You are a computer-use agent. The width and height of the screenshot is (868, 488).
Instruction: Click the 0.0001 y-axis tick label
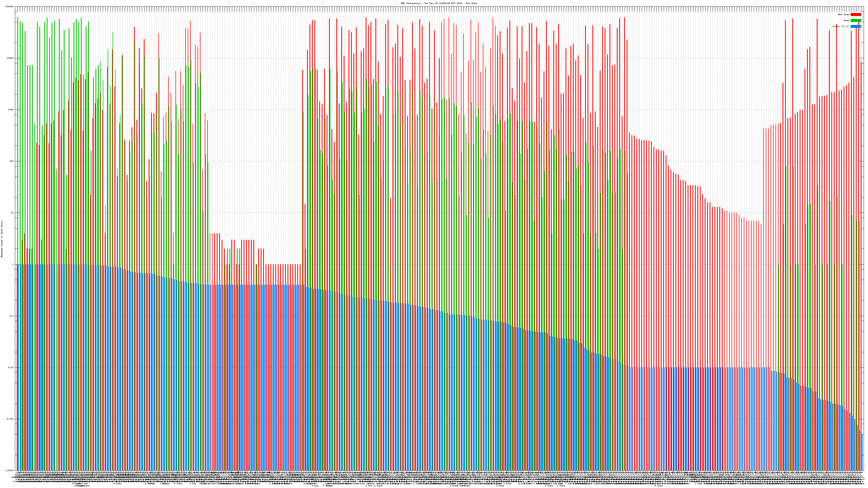10,470
